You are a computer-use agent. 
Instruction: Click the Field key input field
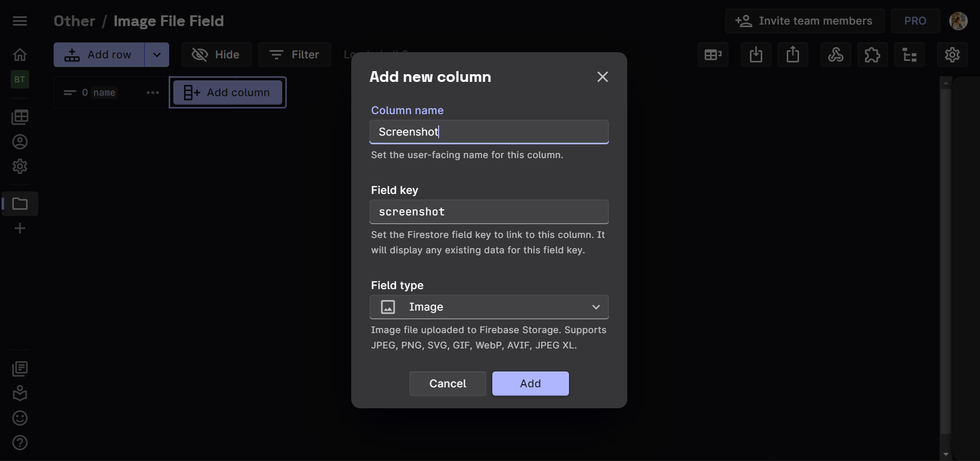click(x=489, y=212)
